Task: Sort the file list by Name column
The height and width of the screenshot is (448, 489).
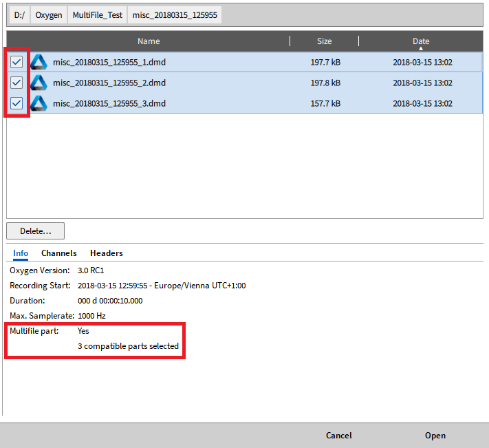Action: point(149,41)
